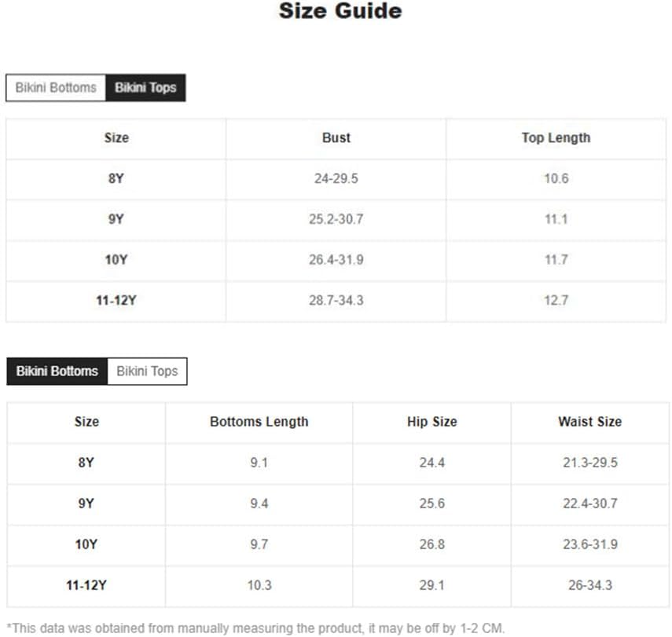
Task: Select the 10.3 bottoms length value
Action: [259, 585]
